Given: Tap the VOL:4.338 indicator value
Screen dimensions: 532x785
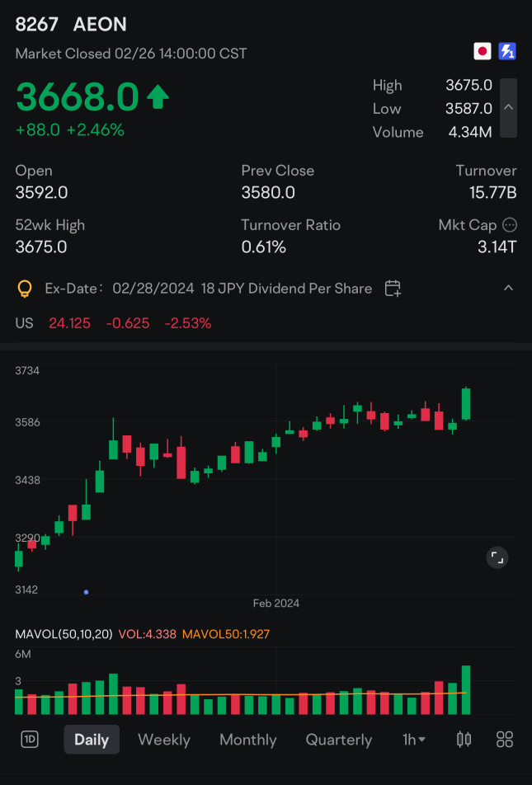Looking at the screenshot, I should [148, 634].
